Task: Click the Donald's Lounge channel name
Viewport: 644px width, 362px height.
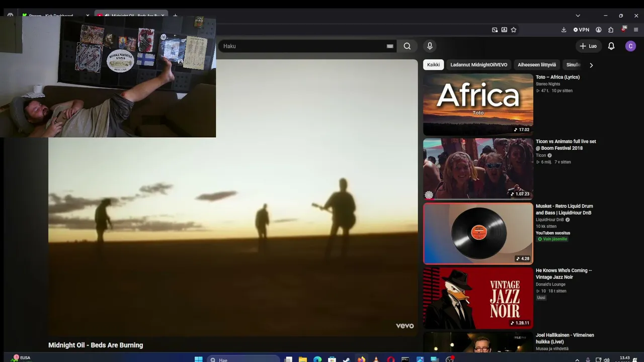Action: tap(551, 284)
